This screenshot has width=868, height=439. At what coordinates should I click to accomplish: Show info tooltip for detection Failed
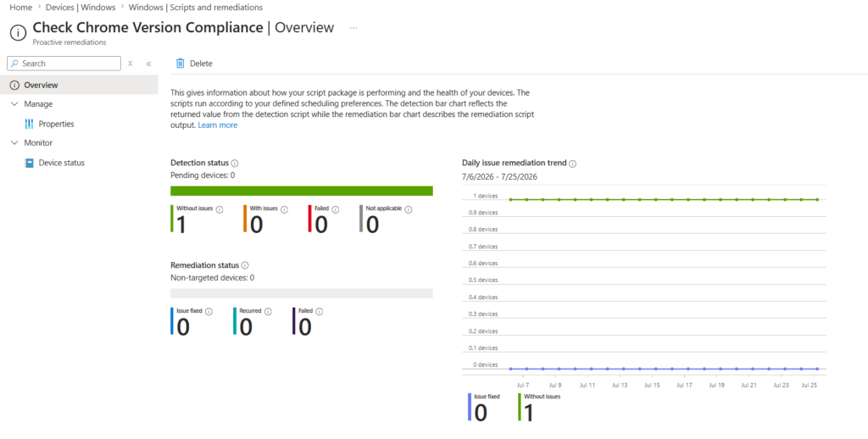[336, 210]
